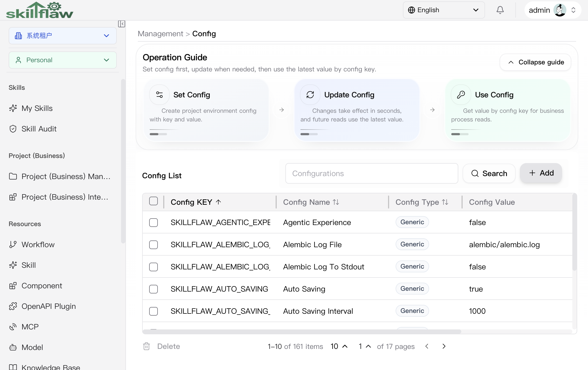The image size is (588, 370).
Task: Open the current page number dropdown
Action: click(365, 346)
